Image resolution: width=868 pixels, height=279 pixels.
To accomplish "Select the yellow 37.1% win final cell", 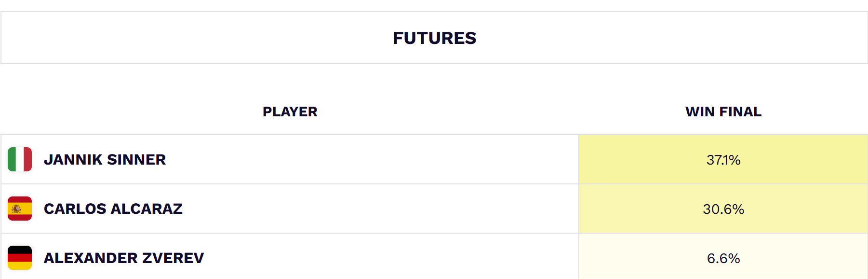I will 723,159.
